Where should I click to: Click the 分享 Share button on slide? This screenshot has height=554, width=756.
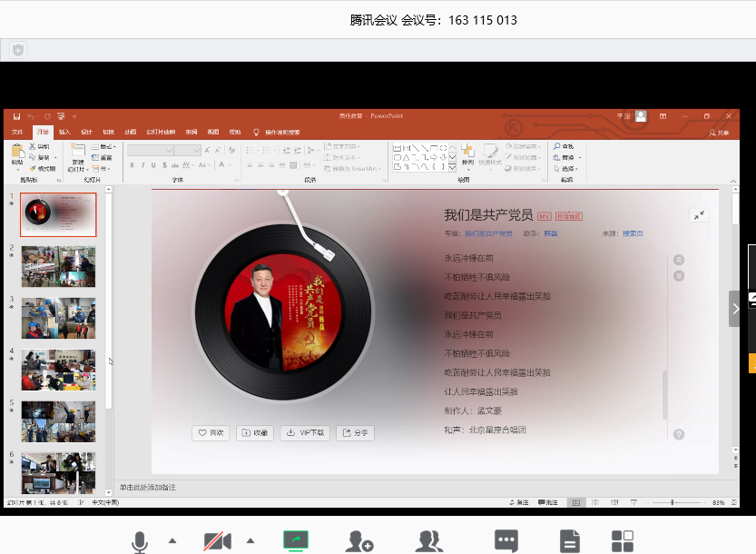(x=355, y=433)
